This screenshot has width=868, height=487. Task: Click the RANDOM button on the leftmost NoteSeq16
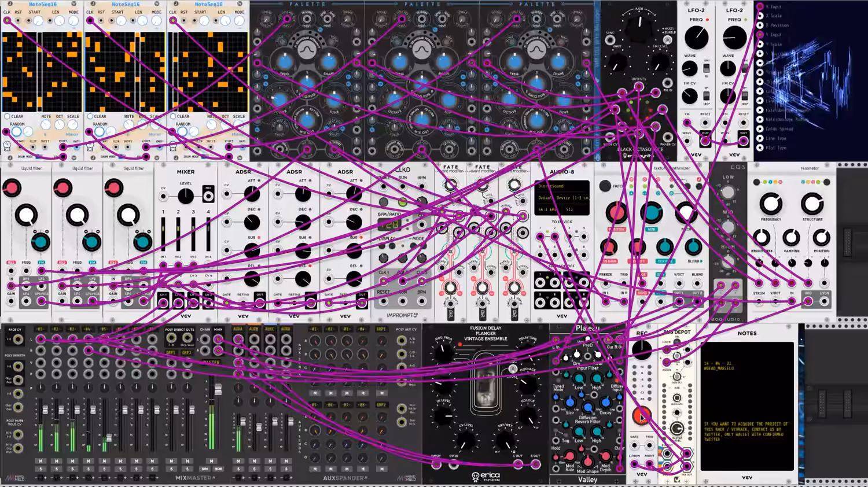(16, 131)
